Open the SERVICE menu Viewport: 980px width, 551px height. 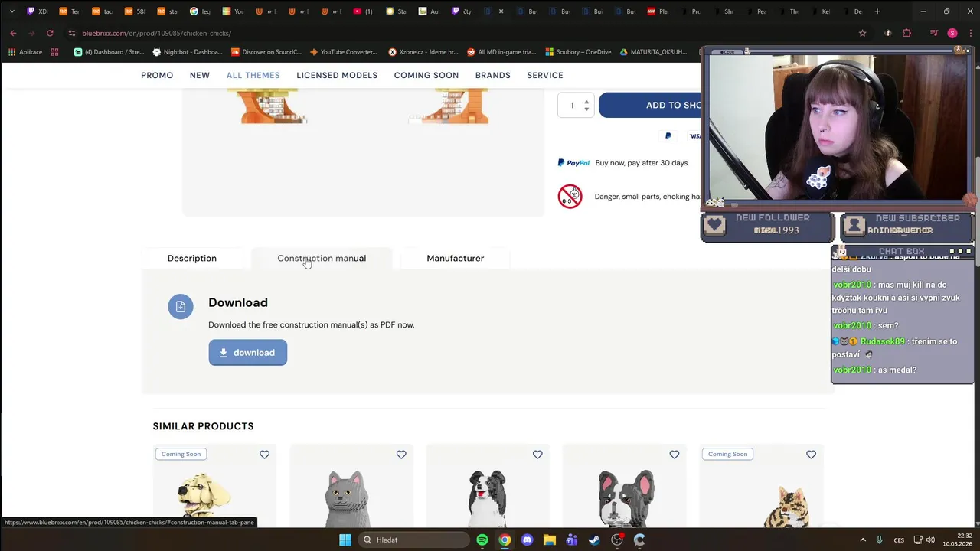(x=545, y=75)
